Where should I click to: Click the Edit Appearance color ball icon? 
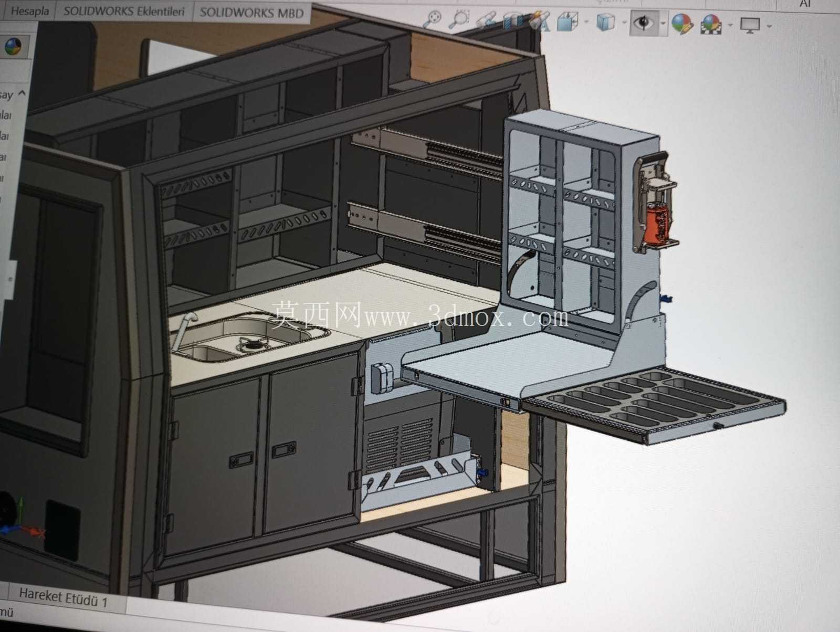(682, 24)
